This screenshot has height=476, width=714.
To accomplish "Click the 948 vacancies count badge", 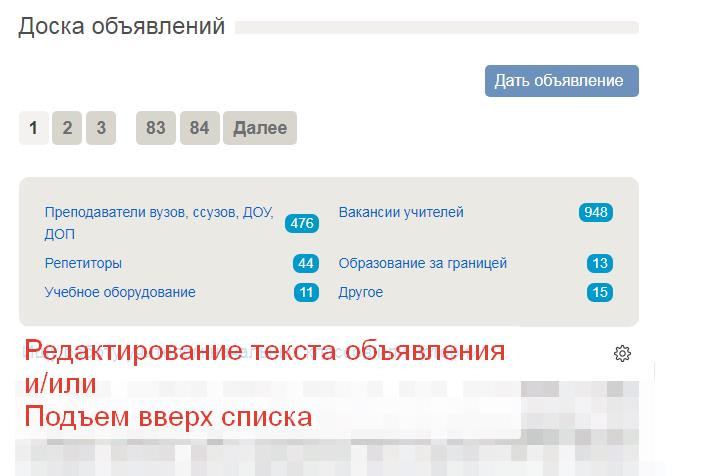I will point(596,212).
